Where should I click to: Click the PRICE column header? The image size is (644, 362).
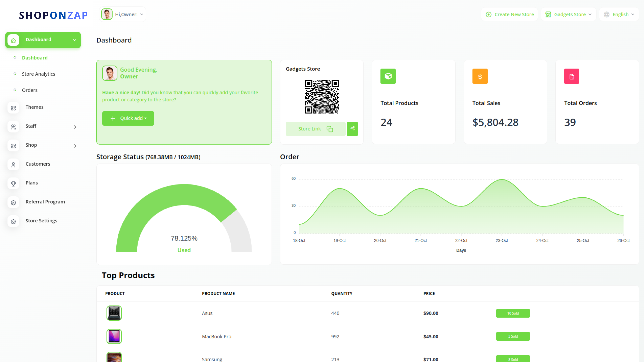tap(429, 294)
